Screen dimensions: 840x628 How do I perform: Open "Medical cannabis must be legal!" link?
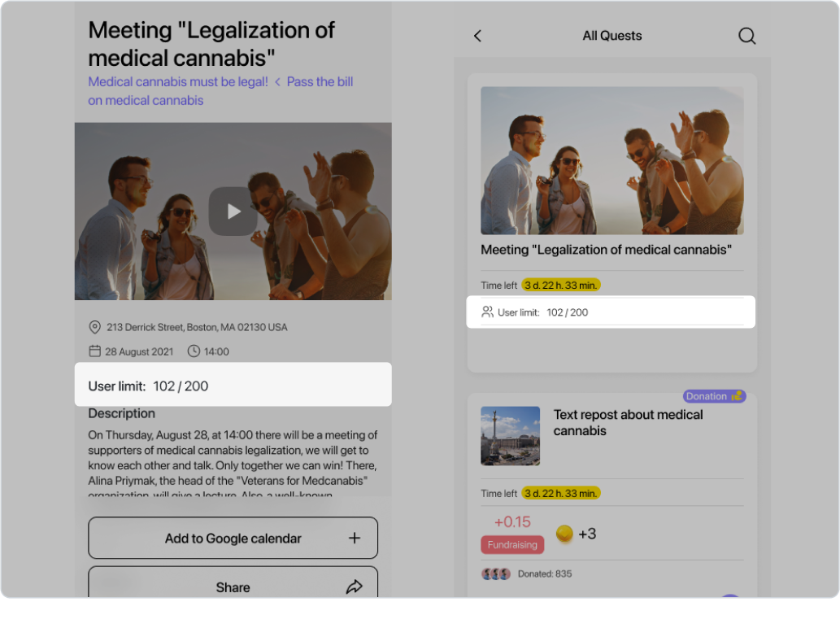click(178, 81)
